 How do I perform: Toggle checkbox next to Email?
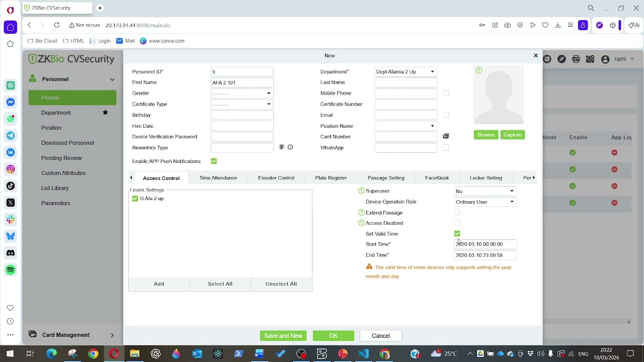pos(446,115)
